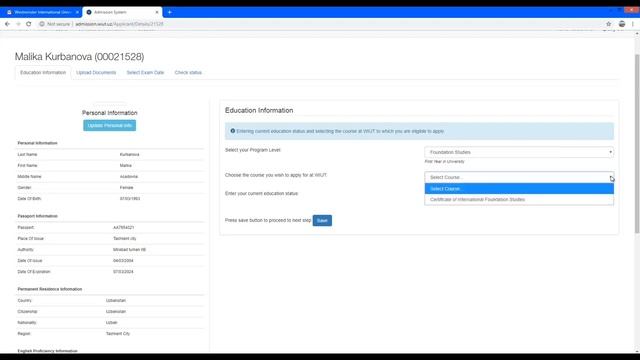Click the browser forward arrow
The height and width of the screenshot is (360, 640).
point(18,24)
